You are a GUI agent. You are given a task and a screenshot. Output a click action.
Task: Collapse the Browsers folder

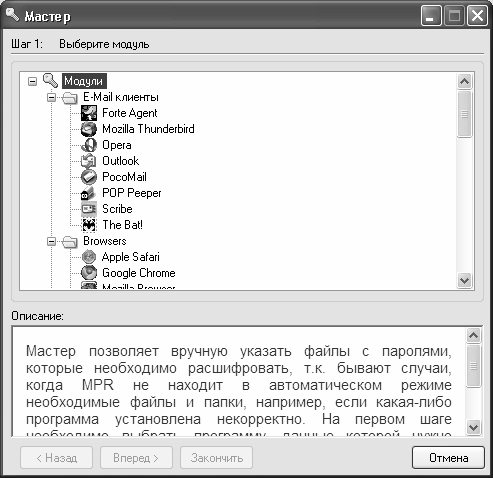coord(51,241)
